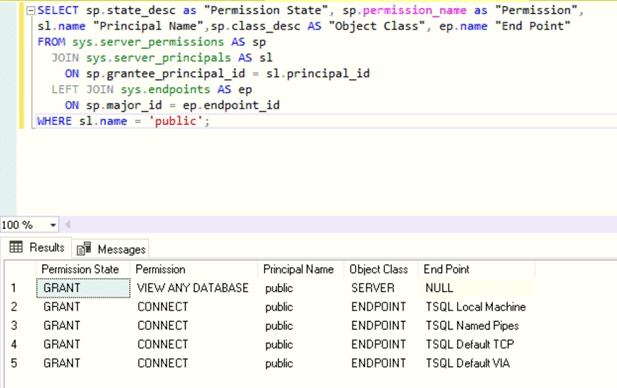
Task: Click the SERVER object class cell
Action: [x=381, y=288]
